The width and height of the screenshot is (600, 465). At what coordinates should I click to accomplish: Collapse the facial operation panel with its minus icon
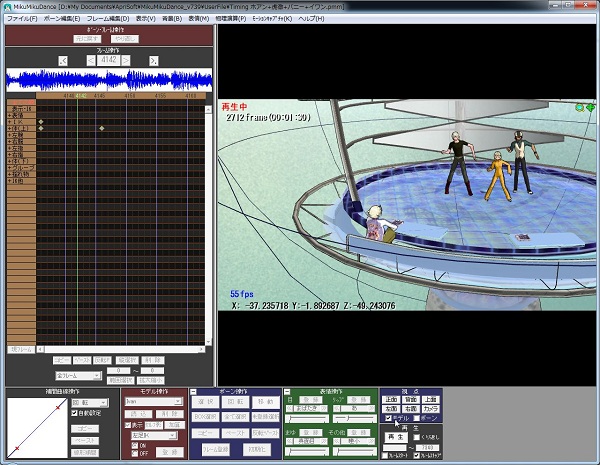287,392
